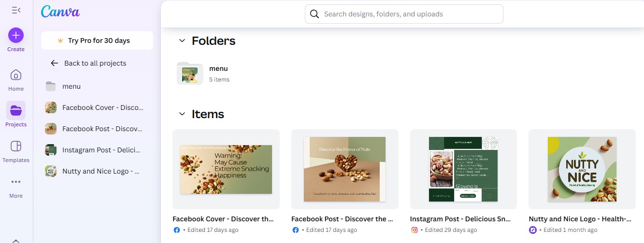The image size is (644, 243).
Task: Click the More three-dots icon
Action: (16, 182)
